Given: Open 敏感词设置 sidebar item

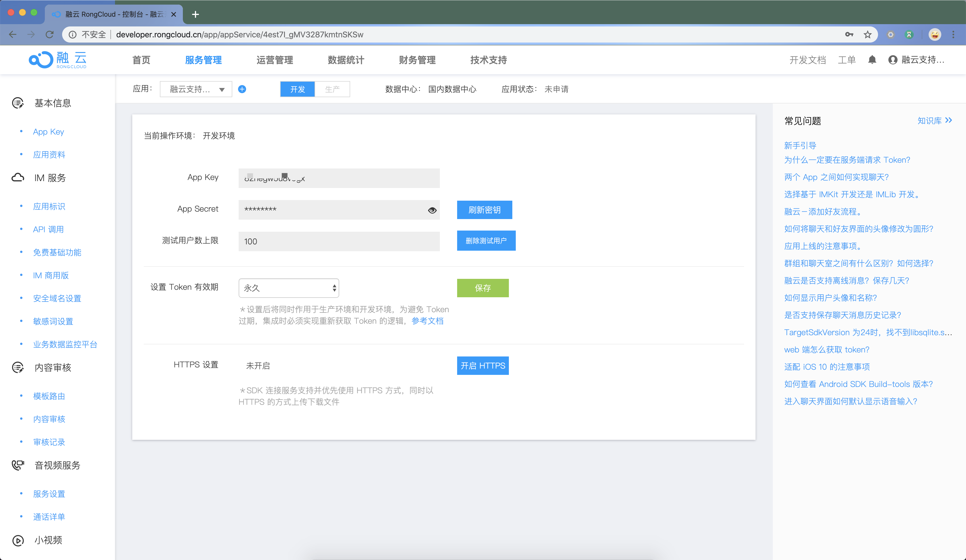Looking at the screenshot, I should pyautogui.click(x=53, y=322).
